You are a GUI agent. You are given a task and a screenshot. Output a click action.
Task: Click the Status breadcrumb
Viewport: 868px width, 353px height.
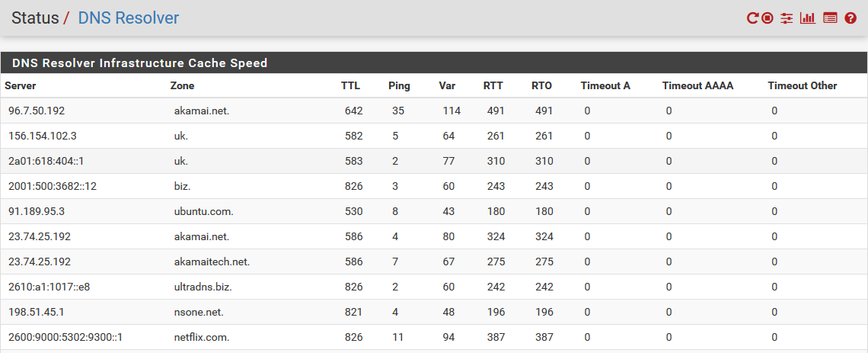[x=35, y=18]
